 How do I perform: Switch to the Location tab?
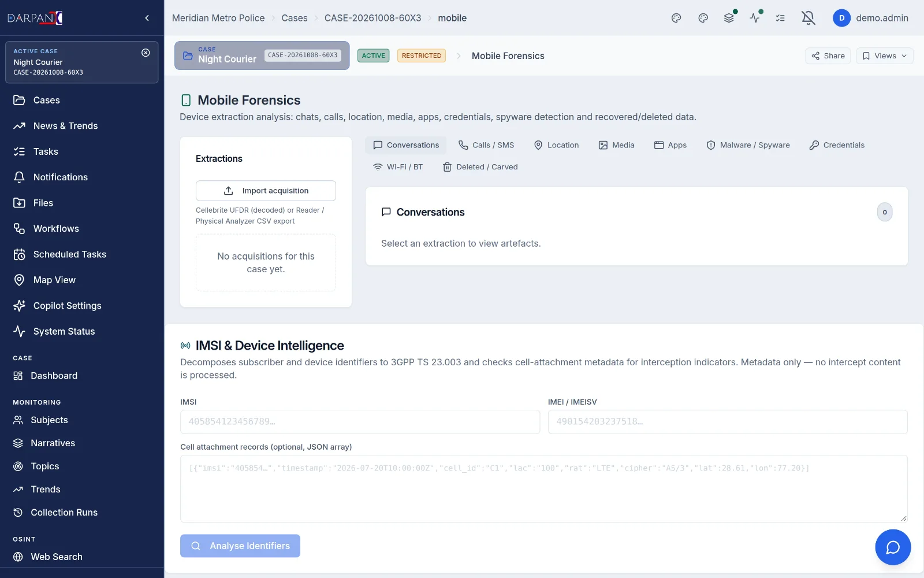[556, 145]
